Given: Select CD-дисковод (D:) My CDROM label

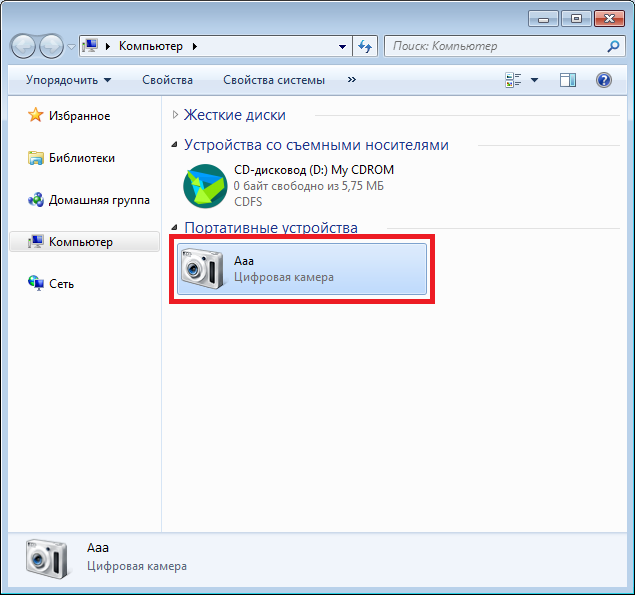Looking at the screenshot, I should tap(314, 170).
